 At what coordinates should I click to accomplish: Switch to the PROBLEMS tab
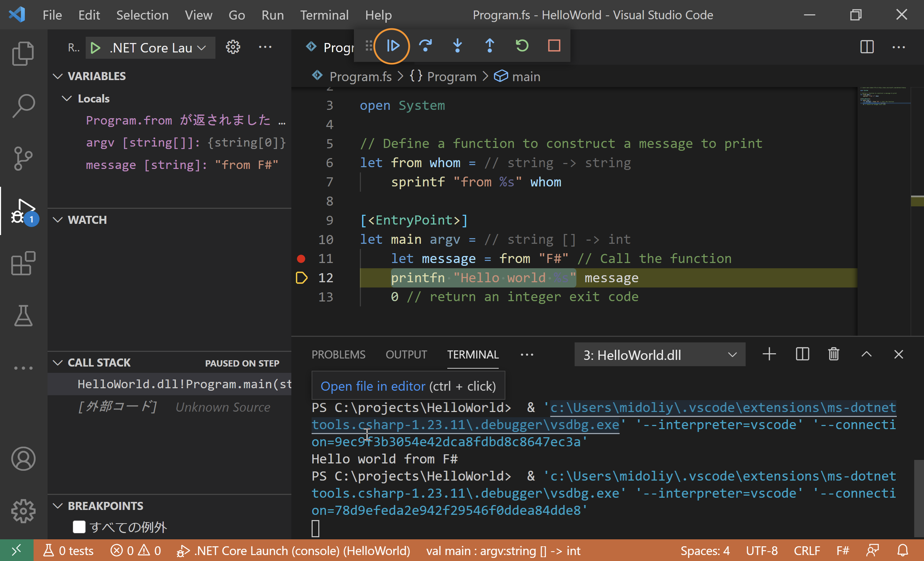[338, 354]
